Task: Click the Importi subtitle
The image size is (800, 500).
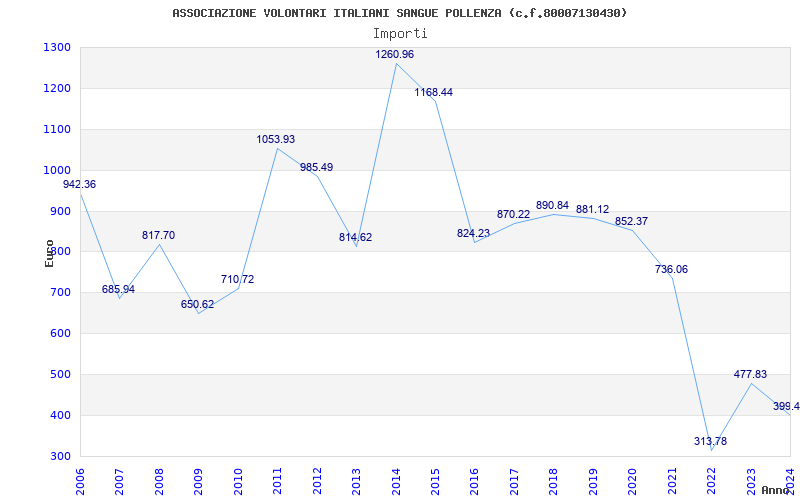Action: coord(400,34)
